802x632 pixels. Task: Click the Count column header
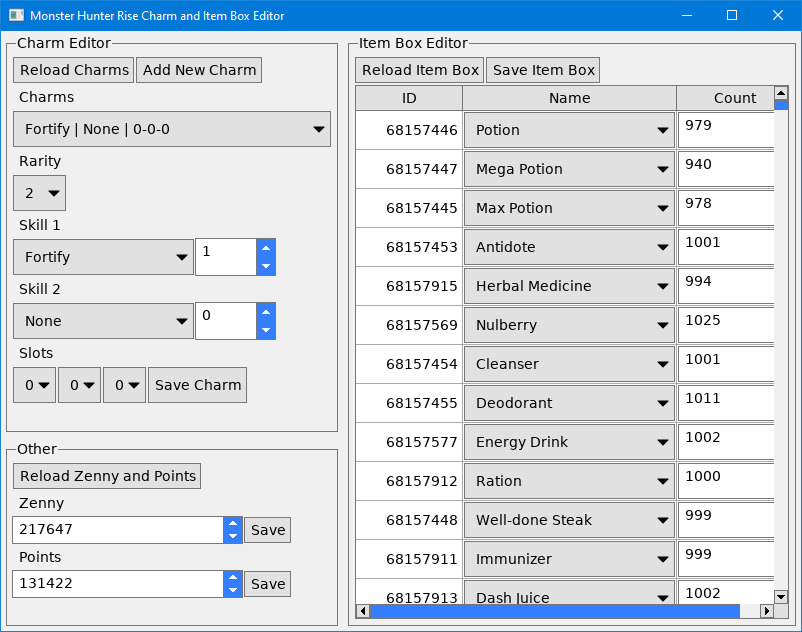pyautogui.click(x=725, y=98)
